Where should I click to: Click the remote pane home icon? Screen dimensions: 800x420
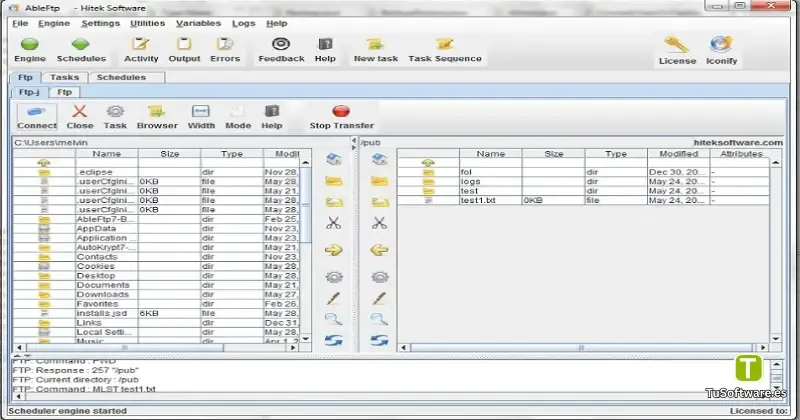pyautogui.click(x=379, y=159)
